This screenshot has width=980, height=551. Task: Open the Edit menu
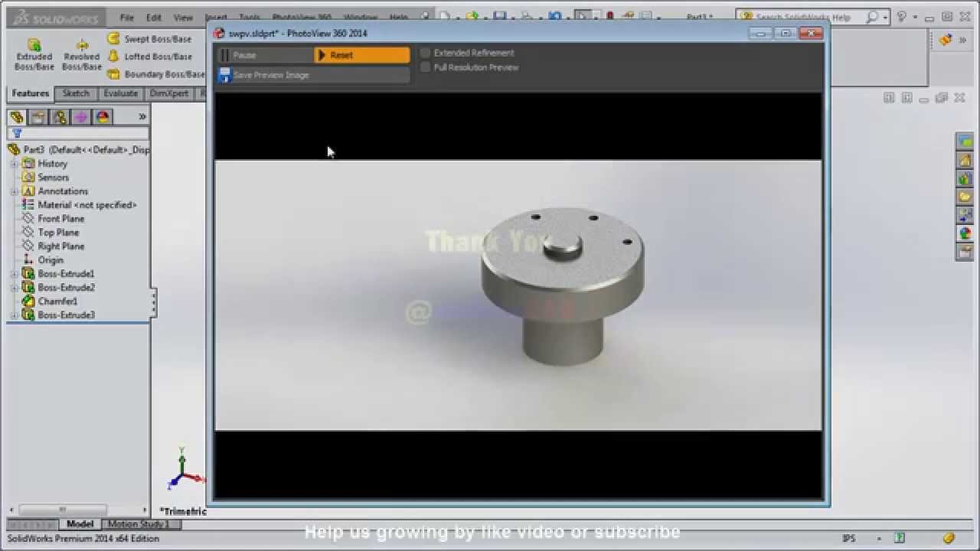tap(154, 17)
